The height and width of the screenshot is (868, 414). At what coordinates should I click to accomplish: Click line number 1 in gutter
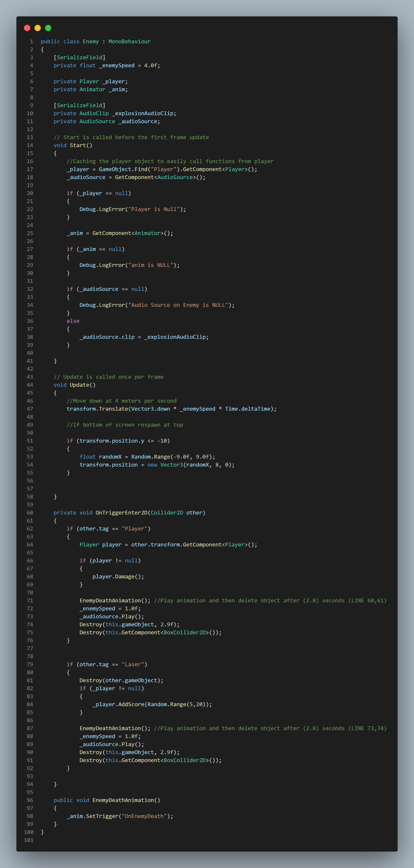pyautogui.click(x=32, y=41)
